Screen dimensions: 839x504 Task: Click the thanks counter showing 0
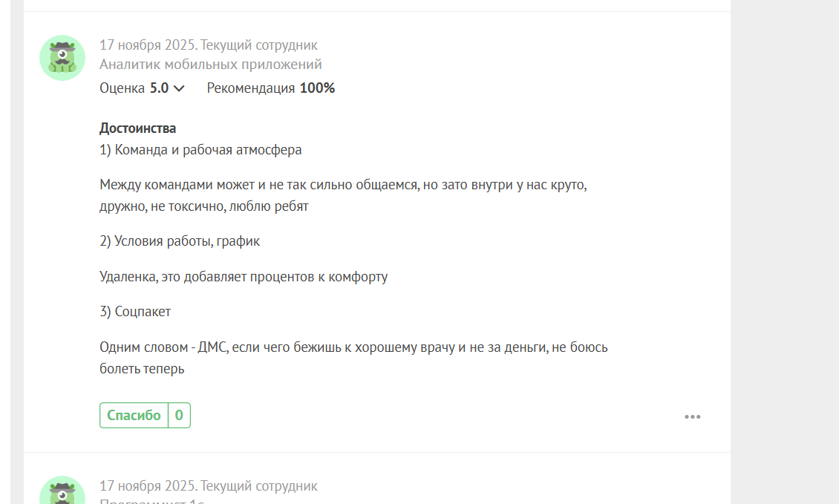[x=179, y=416]
